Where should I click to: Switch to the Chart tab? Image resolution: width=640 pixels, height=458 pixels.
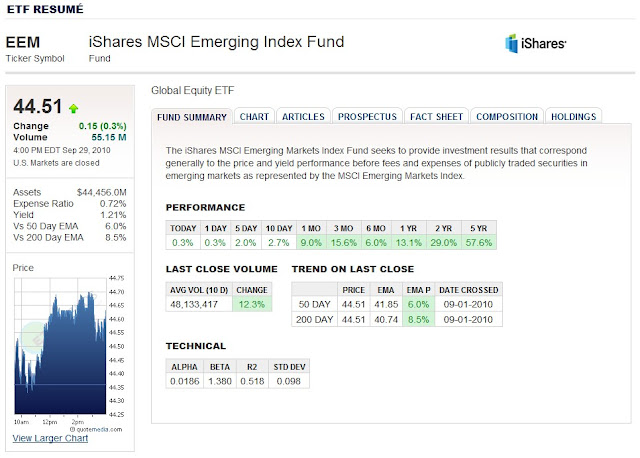coord(254,117)
